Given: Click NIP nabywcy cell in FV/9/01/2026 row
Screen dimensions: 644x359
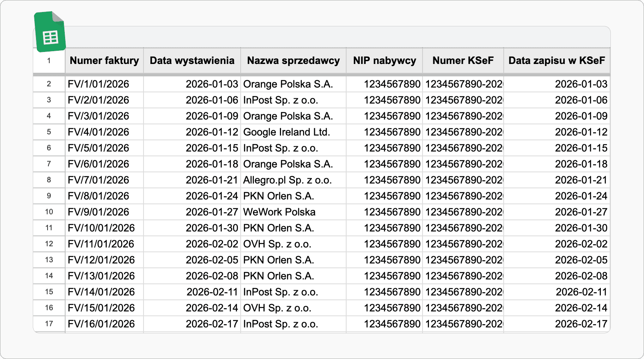Looking at the screenshot, I should 385,212.
